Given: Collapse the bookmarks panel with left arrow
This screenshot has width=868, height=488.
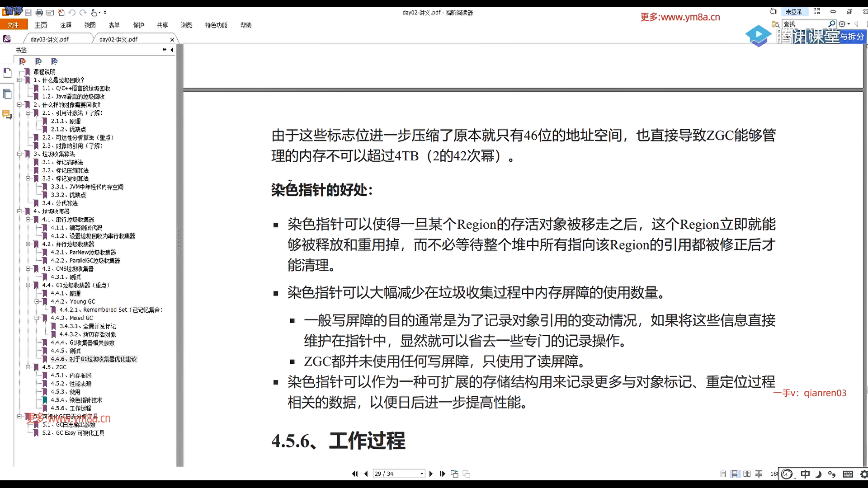Looking at the screenshot, I should click(172, 50).
